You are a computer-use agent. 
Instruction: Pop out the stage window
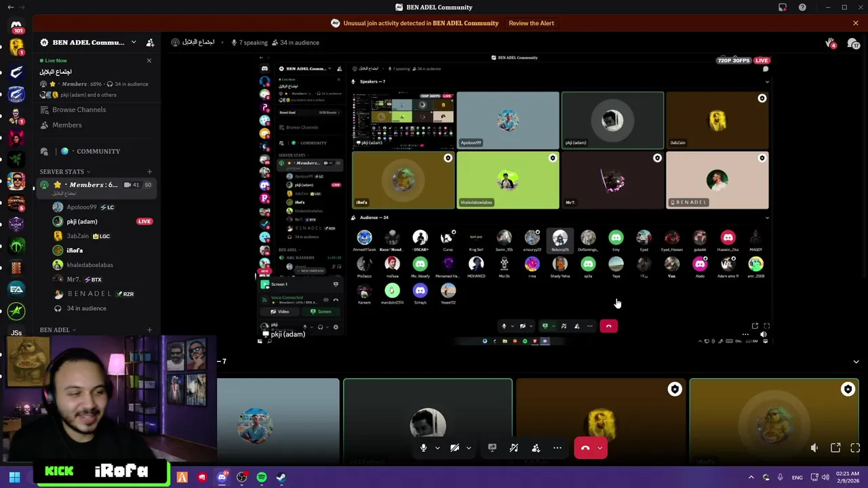pos(835,448)
